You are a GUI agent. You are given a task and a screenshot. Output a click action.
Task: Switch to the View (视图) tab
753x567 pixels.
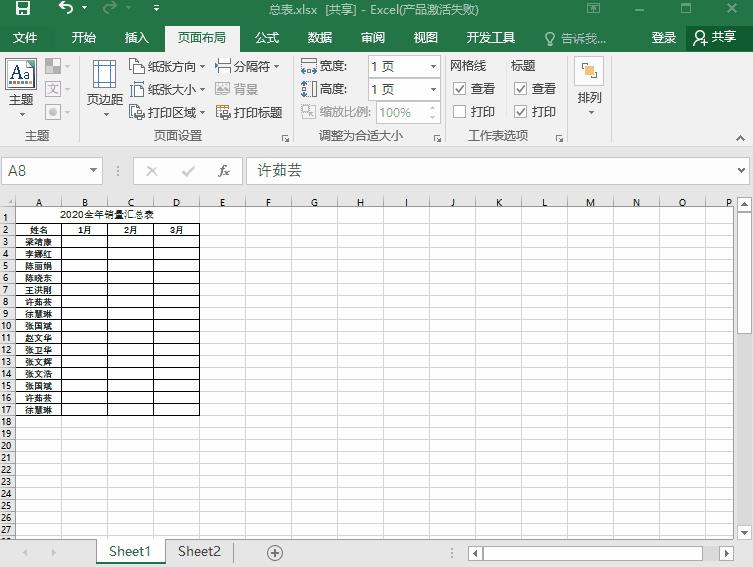[x=425, y=37]
